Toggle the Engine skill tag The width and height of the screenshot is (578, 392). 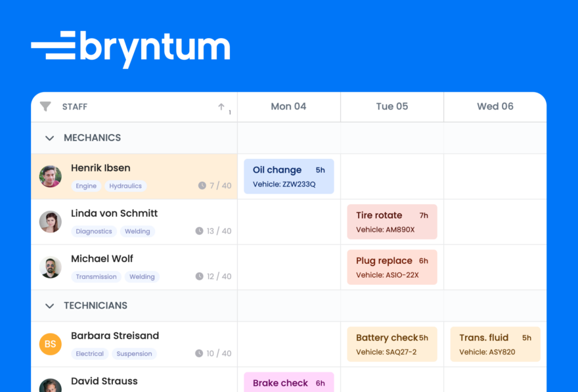click(x=86, y=186)
